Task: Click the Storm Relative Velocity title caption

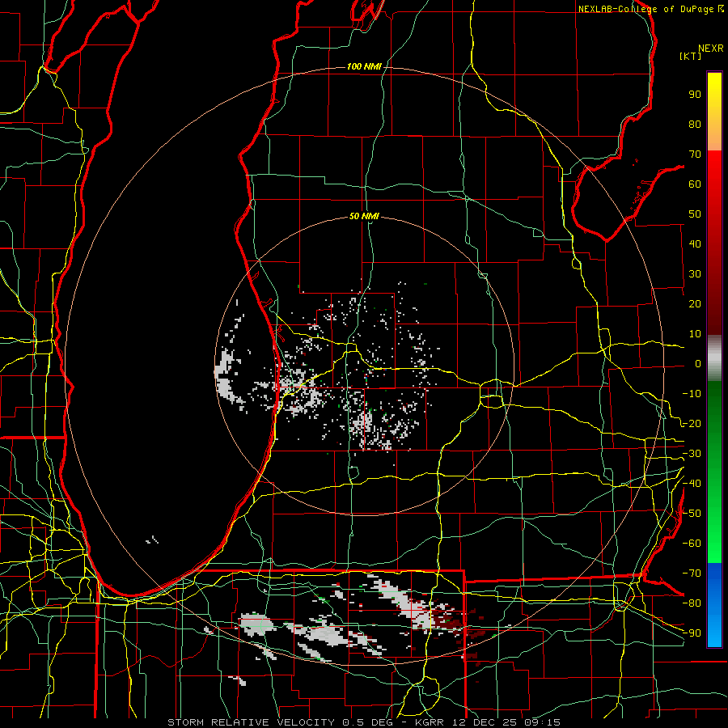Action: point(363,722)
